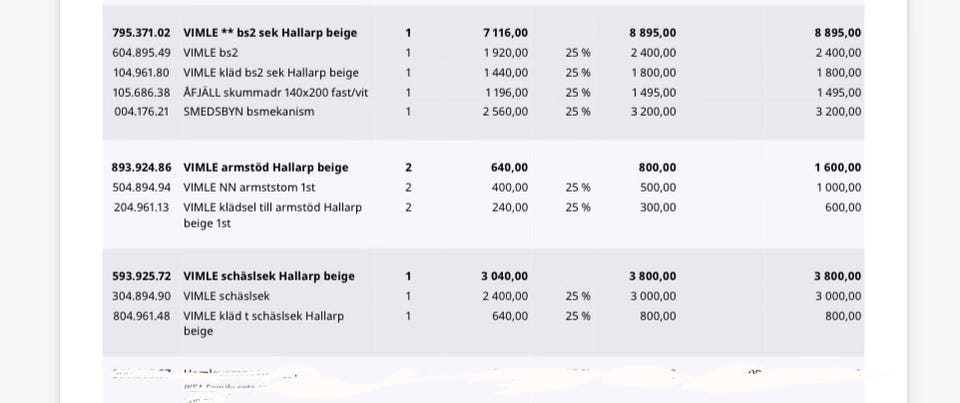
Task: Click article number 593.925.72
Action: tap(141, 276)
